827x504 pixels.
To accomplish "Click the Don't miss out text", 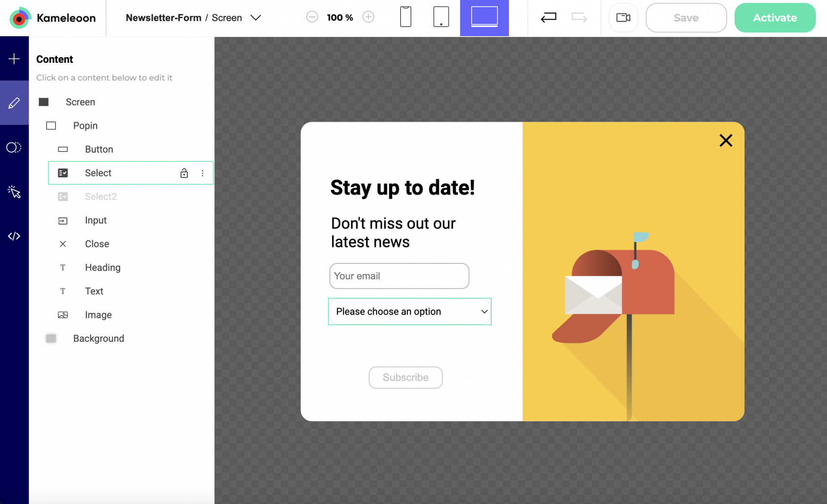I will 393,233.
